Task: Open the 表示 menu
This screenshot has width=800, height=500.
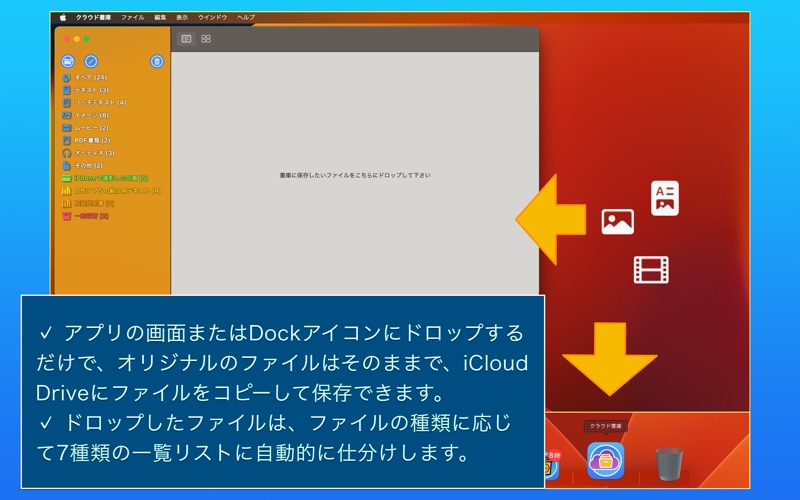Action: 182,17
